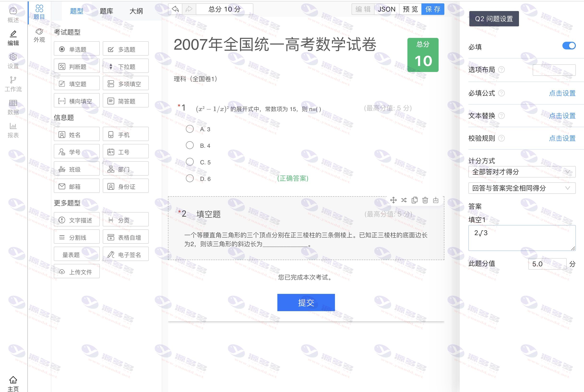Viewport: 584px width, 392px height.
Task: Switch to the 编辑 mode tab
Action: point(363,9)
